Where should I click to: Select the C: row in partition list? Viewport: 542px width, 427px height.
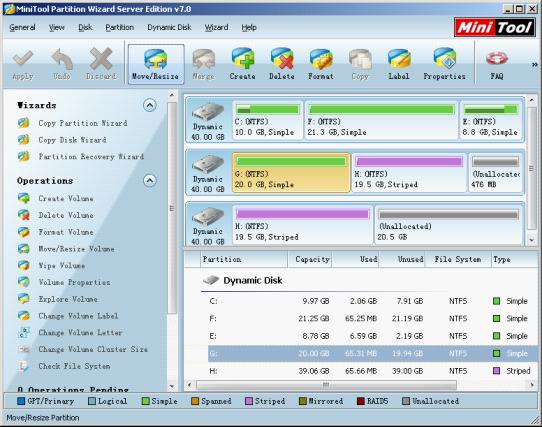[x=373, y=301]
